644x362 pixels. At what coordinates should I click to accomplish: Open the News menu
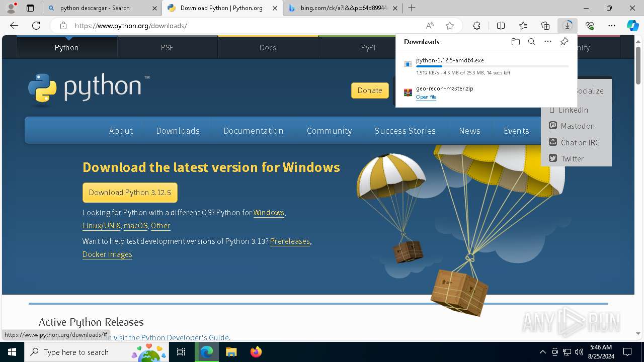469,131
